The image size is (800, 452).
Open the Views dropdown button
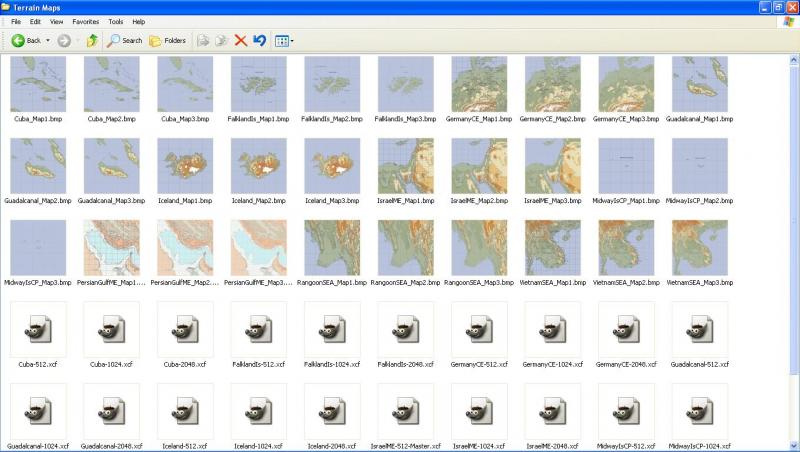(284, 41)
